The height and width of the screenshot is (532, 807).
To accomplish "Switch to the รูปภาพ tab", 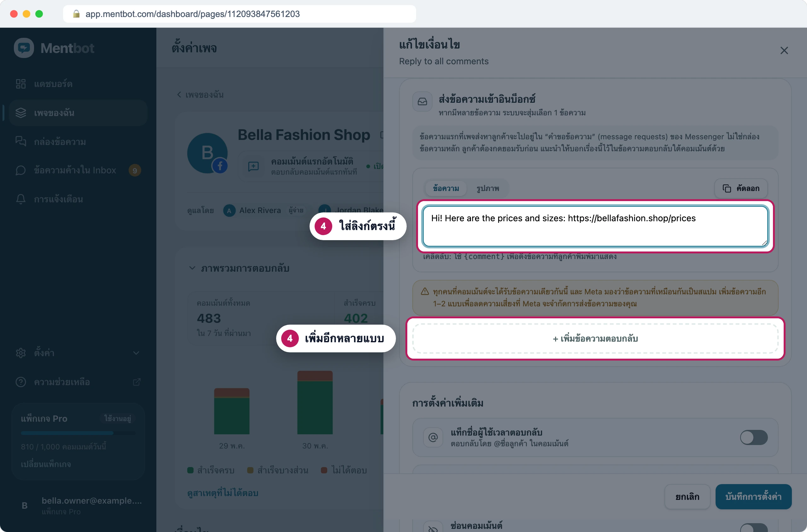I will point(488,188).
